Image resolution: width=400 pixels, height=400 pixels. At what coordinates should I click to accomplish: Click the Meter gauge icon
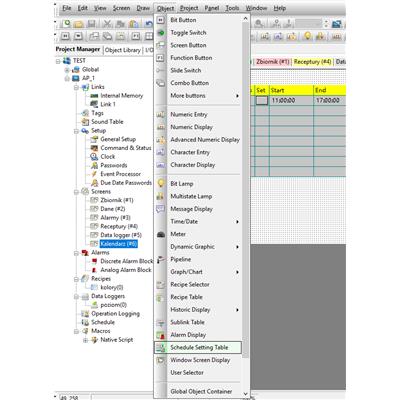pyautogui.click(x=161, y=234)
